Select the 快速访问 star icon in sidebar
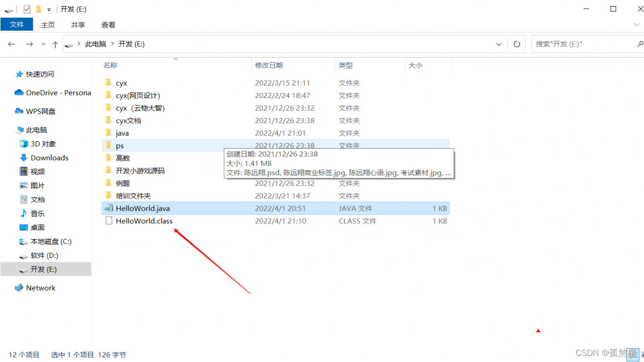Image resolution: width=644 pixels, height=362 pixels. coord(20,74)
